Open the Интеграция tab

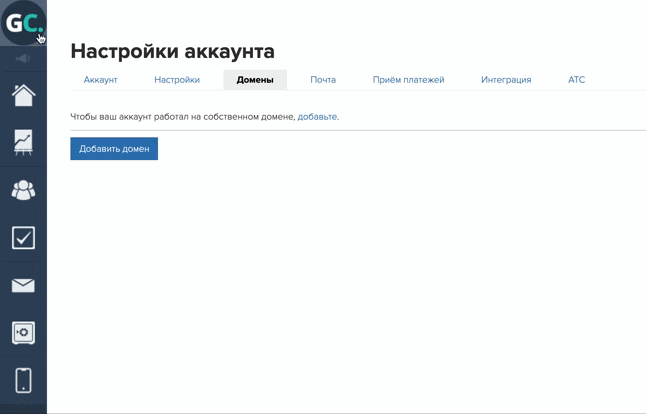click(506, 80)
